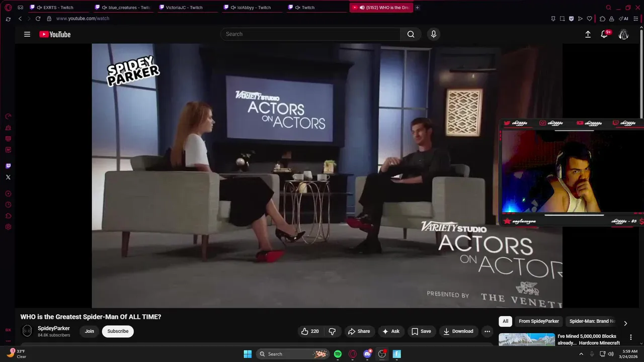
Task: Reload the page in browser
Action: pos(38,19)
